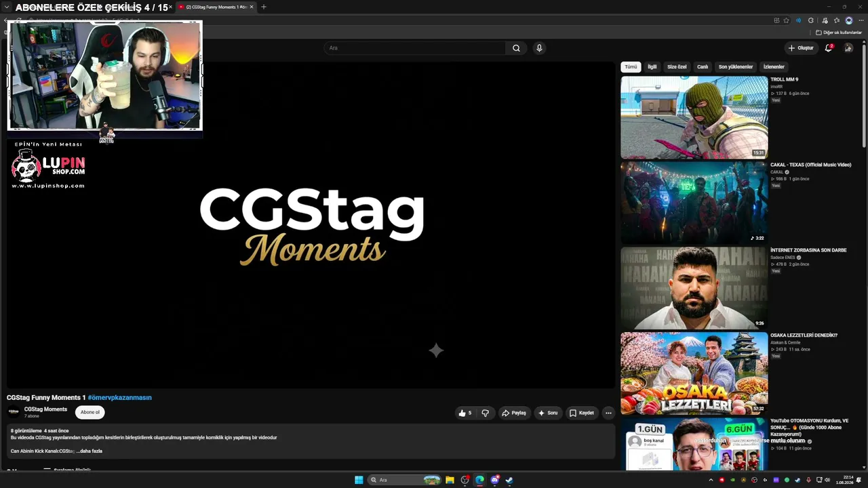Open browser profile avatar

click(848, 20)
